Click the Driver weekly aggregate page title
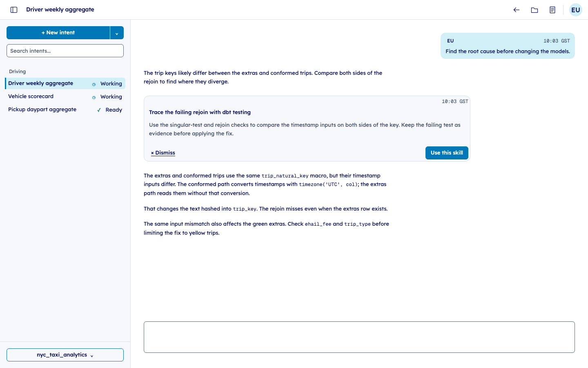Screen dimensions: 588x368 60,9
